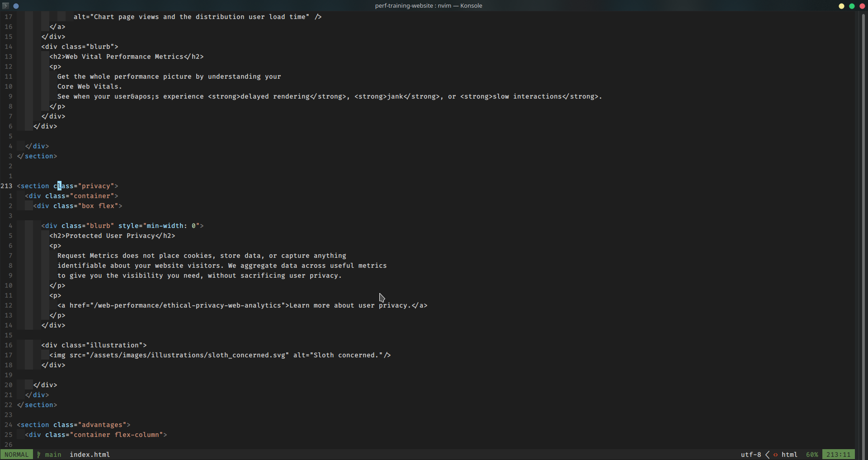The image size is (868, 460).
Task: Click the "Request Metrics does not place cookies" line
Action: pos(202,256)
